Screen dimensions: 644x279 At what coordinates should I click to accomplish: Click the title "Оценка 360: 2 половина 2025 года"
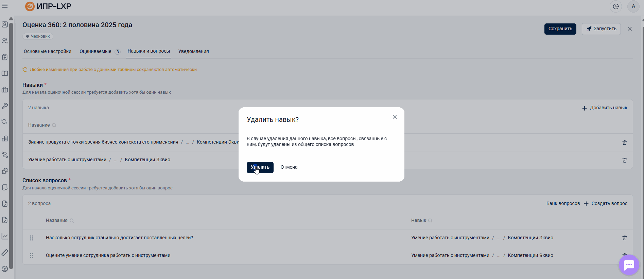pos(77,25)
